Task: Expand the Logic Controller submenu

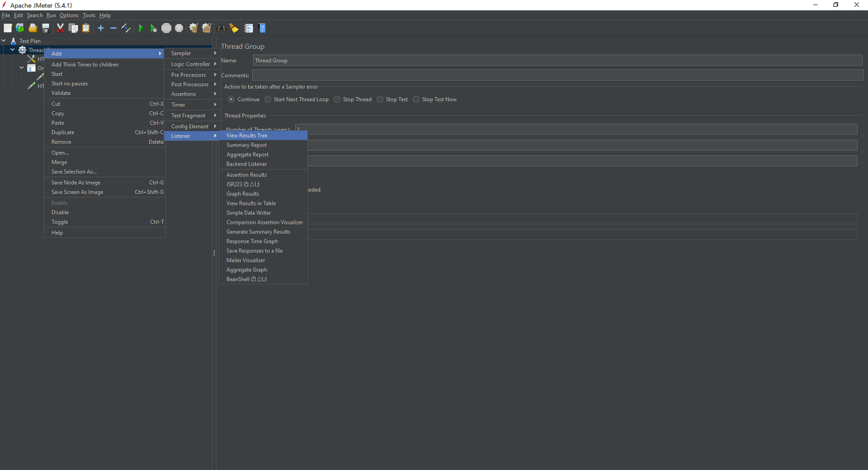Action: pos(192,64)
